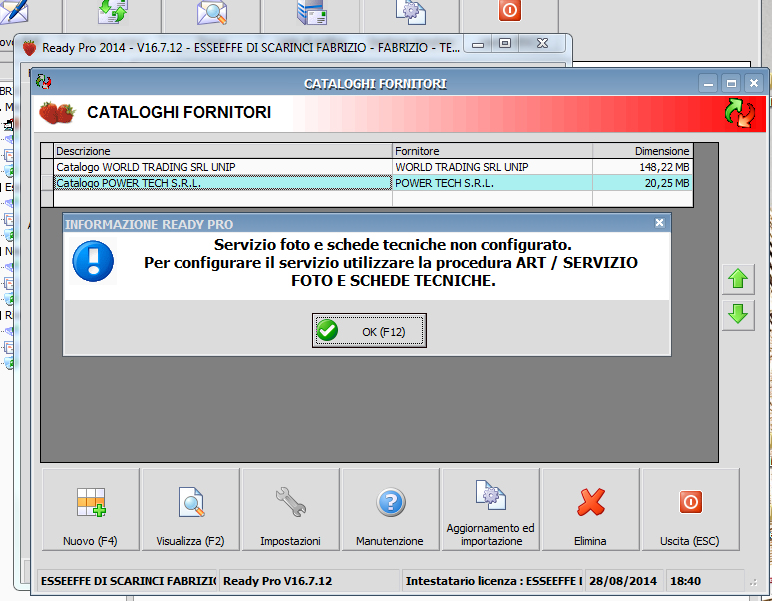The height and width of the screenshot is (601, 772).
Task: Sort by the Descrizione column header
Action: (223, 151)
